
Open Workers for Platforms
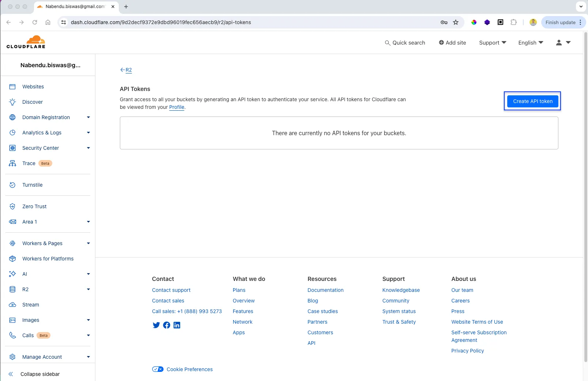pyautogui.click(x=48, y=259)
